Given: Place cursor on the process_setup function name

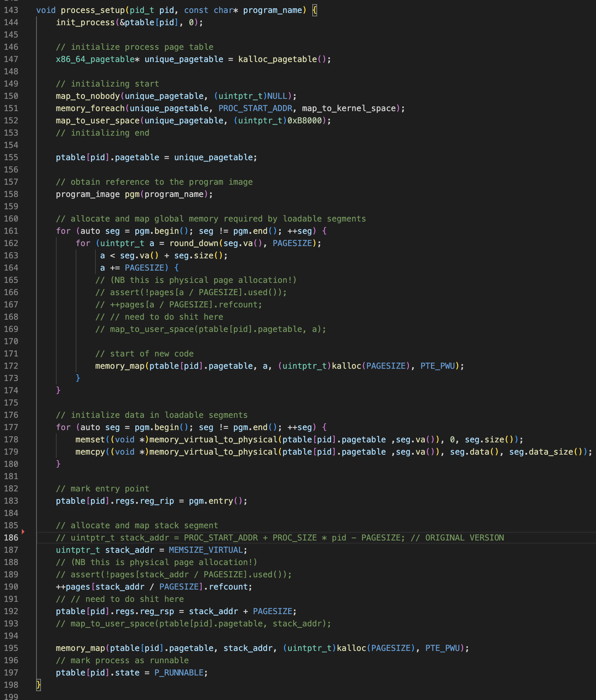Looking at the screenshot, I should pos(92,10).
